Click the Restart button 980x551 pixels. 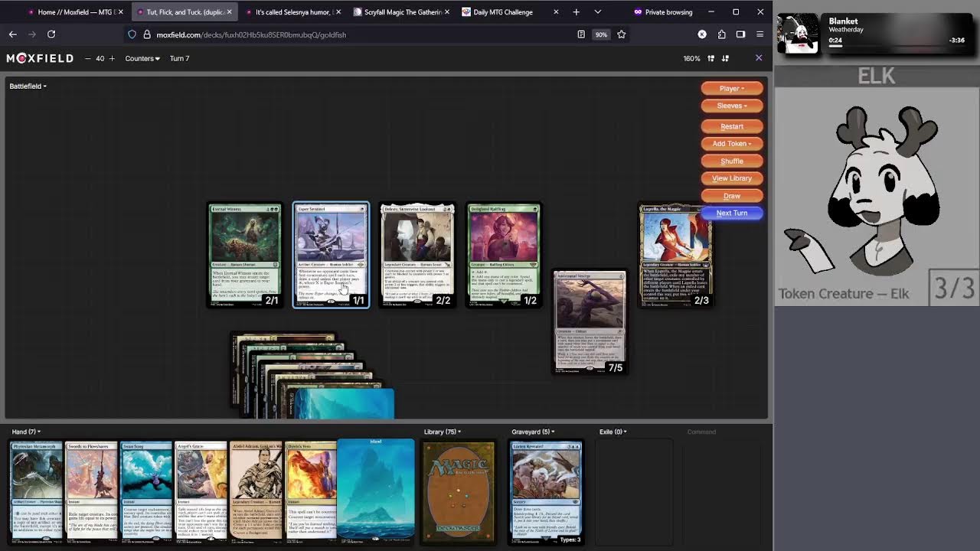pos(732,126)
